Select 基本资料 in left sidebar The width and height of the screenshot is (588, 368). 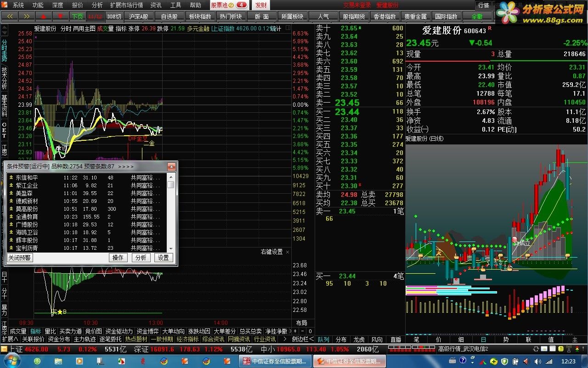point(4,105)
